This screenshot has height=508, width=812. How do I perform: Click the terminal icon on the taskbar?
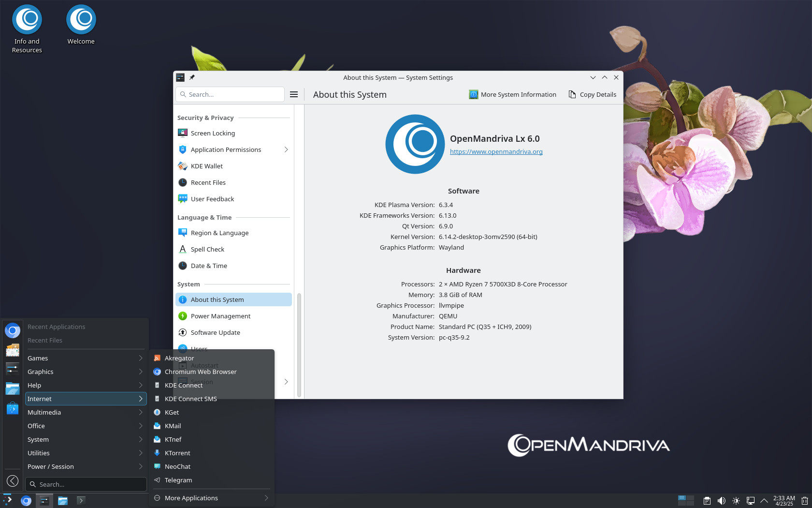coord(81,501)
